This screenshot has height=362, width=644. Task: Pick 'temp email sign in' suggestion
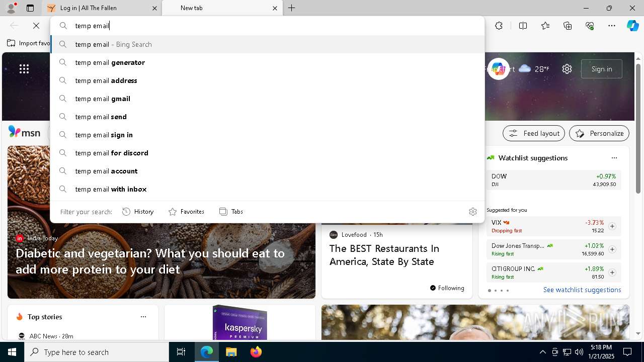pos(267,135)
